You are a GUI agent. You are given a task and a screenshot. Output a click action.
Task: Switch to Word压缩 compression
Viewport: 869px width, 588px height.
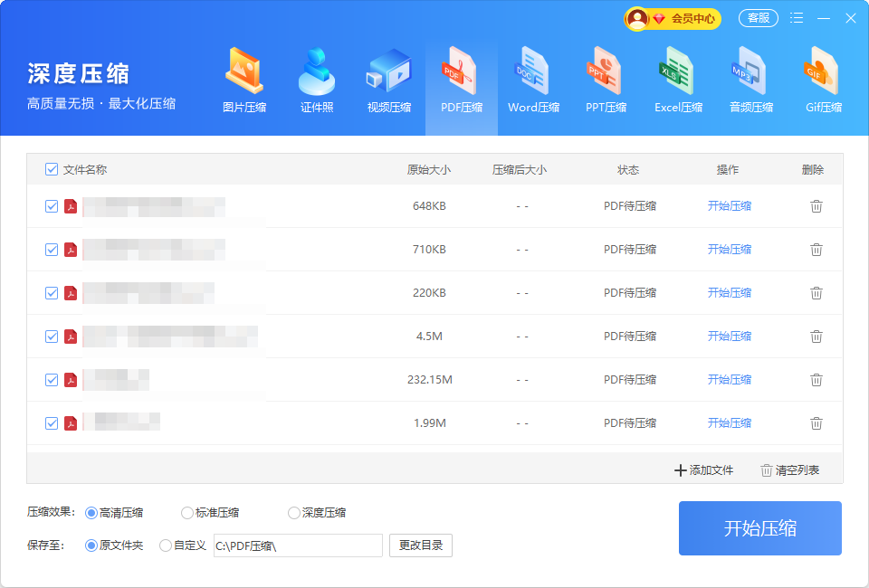point(534,81)
